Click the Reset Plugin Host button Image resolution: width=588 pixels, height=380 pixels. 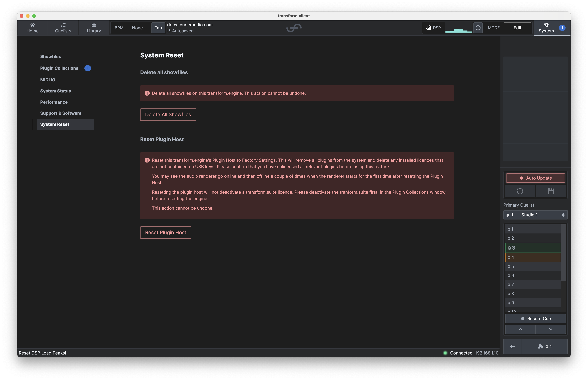165,232
